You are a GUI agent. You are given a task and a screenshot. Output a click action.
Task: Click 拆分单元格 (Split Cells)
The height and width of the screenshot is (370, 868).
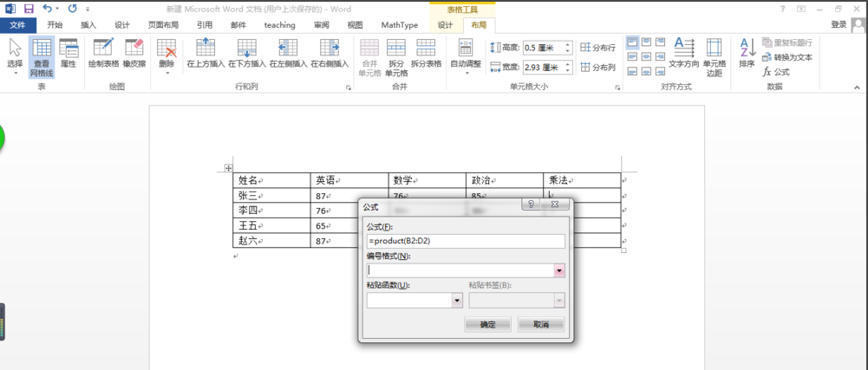pos(396,57)
